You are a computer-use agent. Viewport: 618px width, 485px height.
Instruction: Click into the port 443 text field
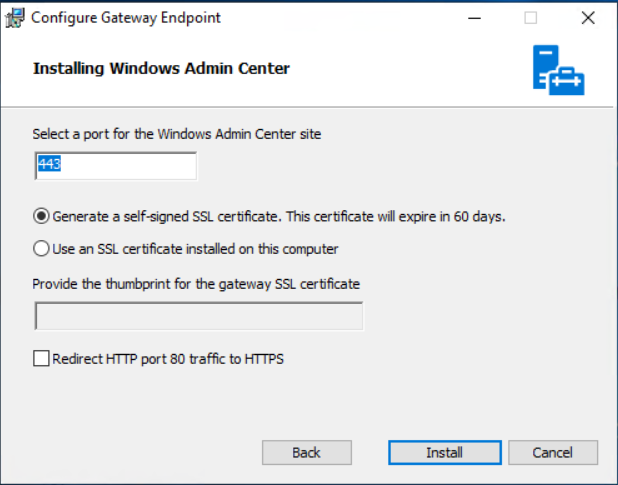pos(115,165)
